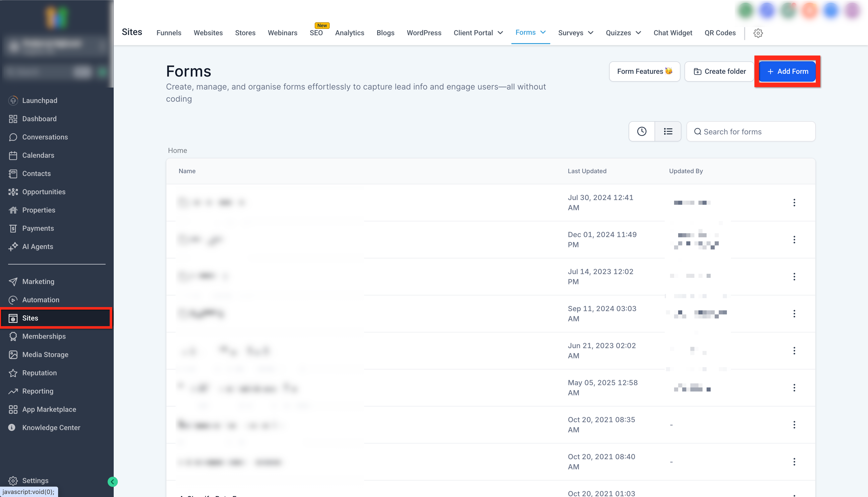868x497 pixels.
Task: Go to Opportunities in sidebar
Action: (x=43, y=192)
